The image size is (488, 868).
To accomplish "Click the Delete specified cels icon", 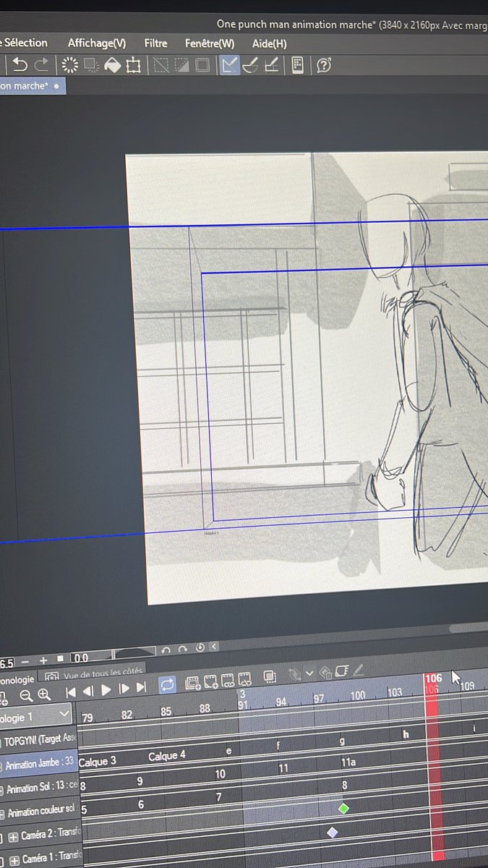I will pyautogui.click(x=244, y=678).
